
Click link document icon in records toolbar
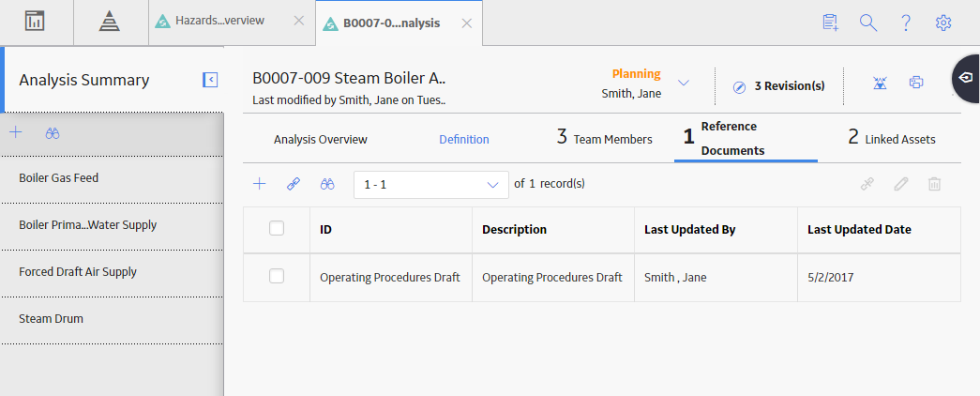click(x=294, y=184)
